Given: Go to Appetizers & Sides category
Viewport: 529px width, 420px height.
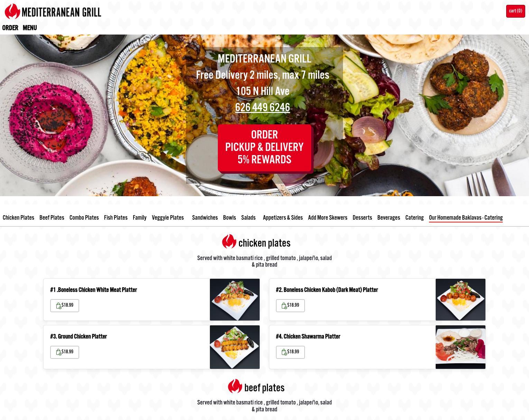Looking at the screenshot, I should click(x=283, y=218).
